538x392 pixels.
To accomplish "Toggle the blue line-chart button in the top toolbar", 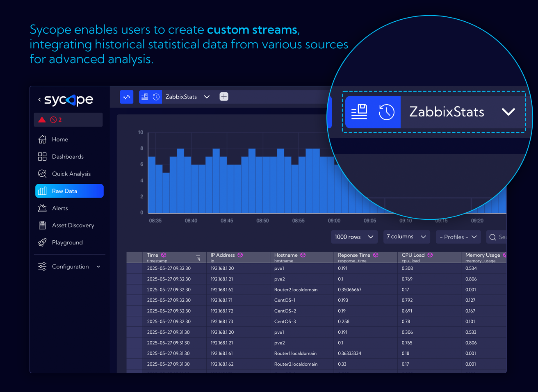I will pos(127,97).
